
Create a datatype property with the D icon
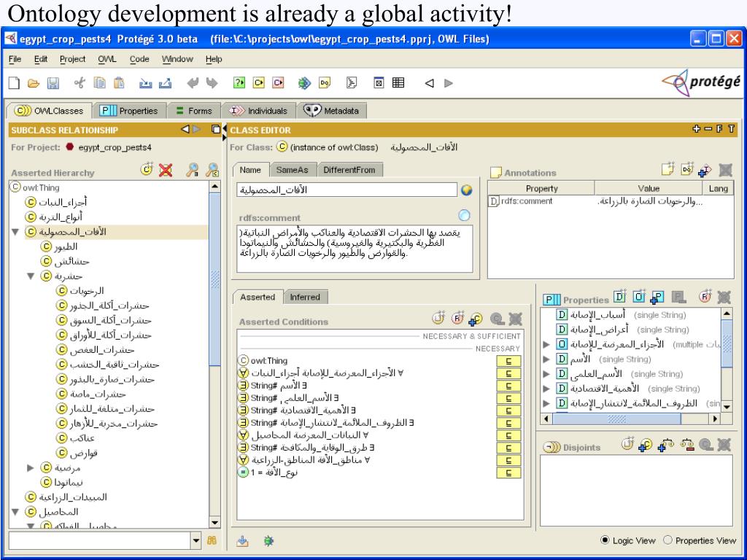click(x=619, y=297)
